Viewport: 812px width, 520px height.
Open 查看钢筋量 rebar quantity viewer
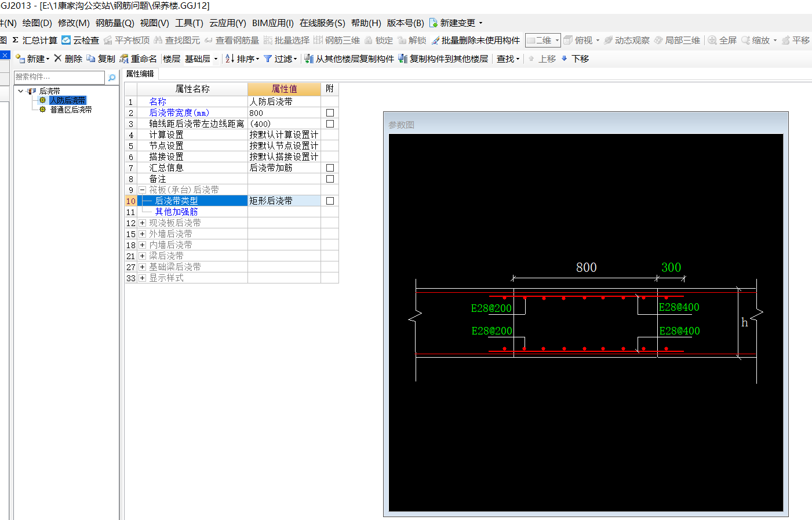pos(231,40)
